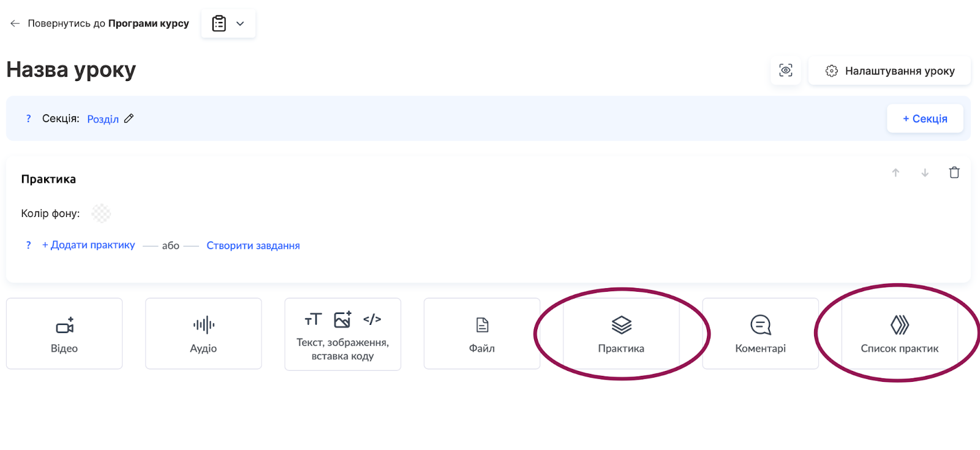Move the Практика block up
The width and height of the screenshot is (980, 450).
(895, 173)
